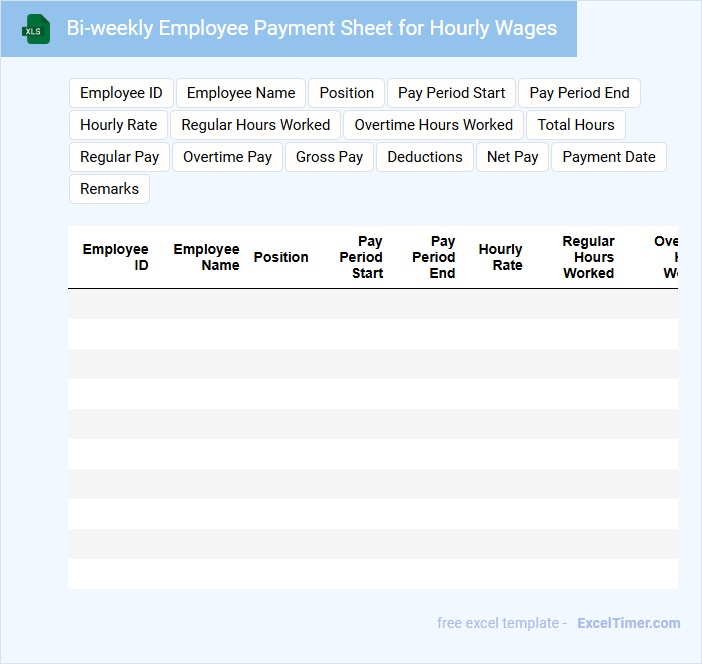Click the Remarks tag
This screenshot has height=664, width=702.
click(109, 189)
